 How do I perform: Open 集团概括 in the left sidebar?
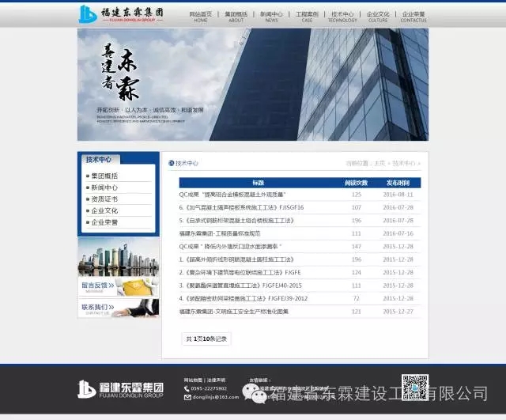click(x=104, y=176)
